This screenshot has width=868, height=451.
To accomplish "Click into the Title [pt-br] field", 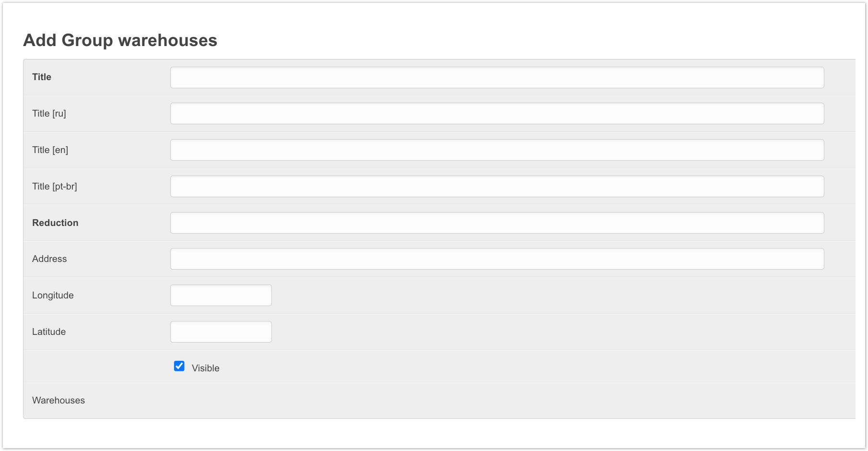I will 497,187.
